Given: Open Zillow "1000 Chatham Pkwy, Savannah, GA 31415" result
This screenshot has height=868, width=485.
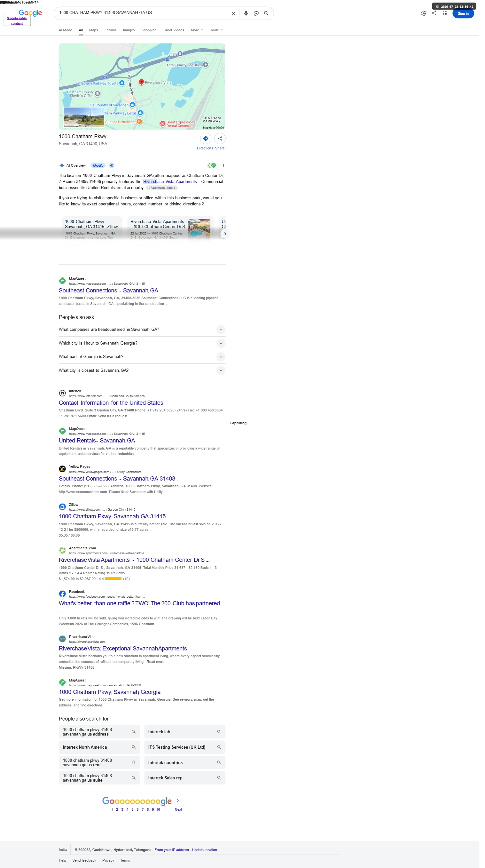Looking at the screenshot, I should tap(112, 517).
